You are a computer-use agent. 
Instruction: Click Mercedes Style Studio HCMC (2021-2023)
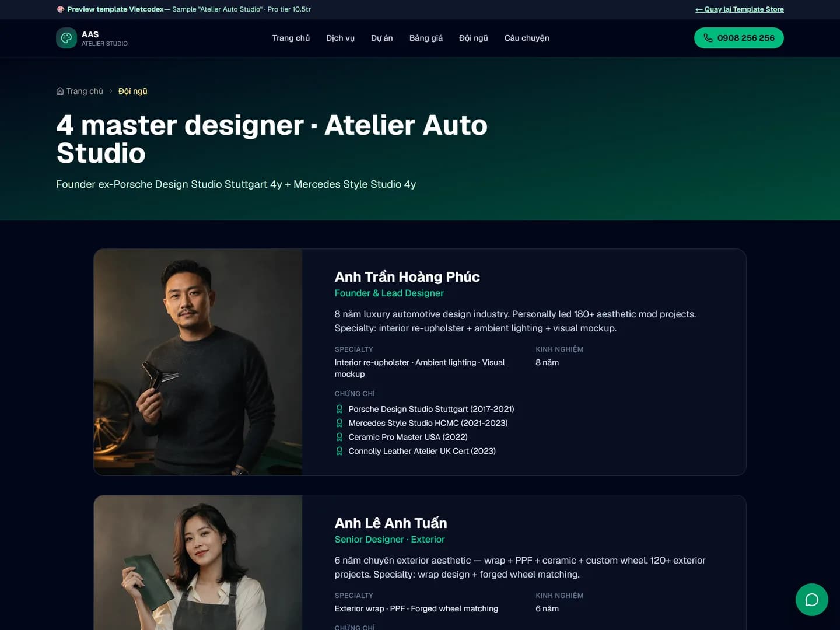click(428, 423)
